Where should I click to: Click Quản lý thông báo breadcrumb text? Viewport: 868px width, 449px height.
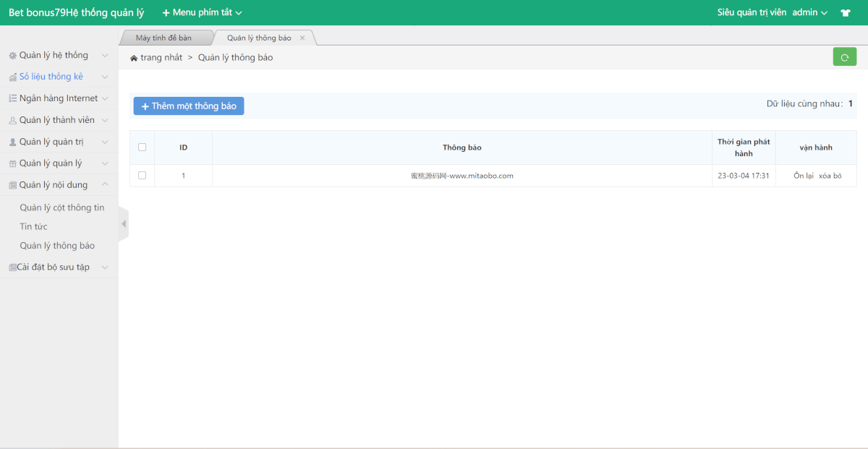click(236, 58)
